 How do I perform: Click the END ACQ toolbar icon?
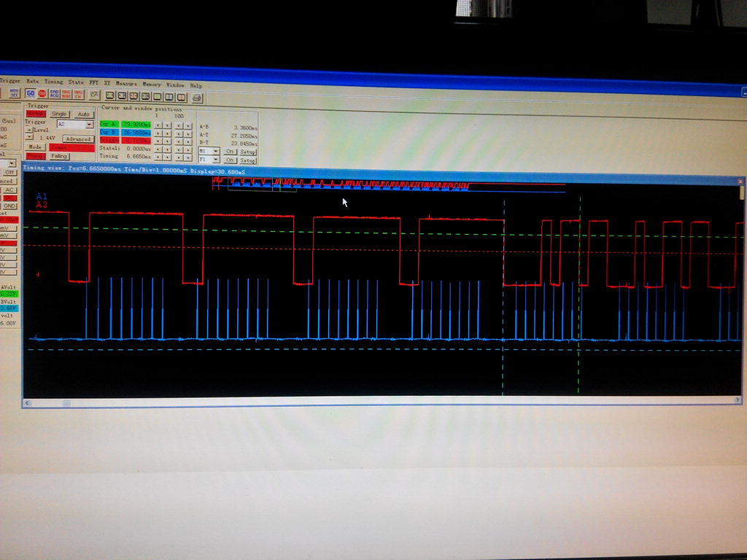tap(54, 94)
